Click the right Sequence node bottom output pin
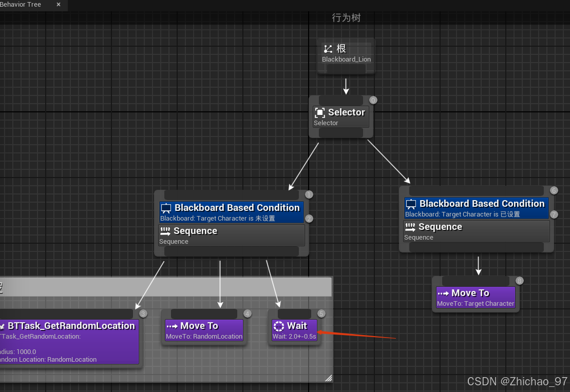570x392 pixels. [477, 247]
